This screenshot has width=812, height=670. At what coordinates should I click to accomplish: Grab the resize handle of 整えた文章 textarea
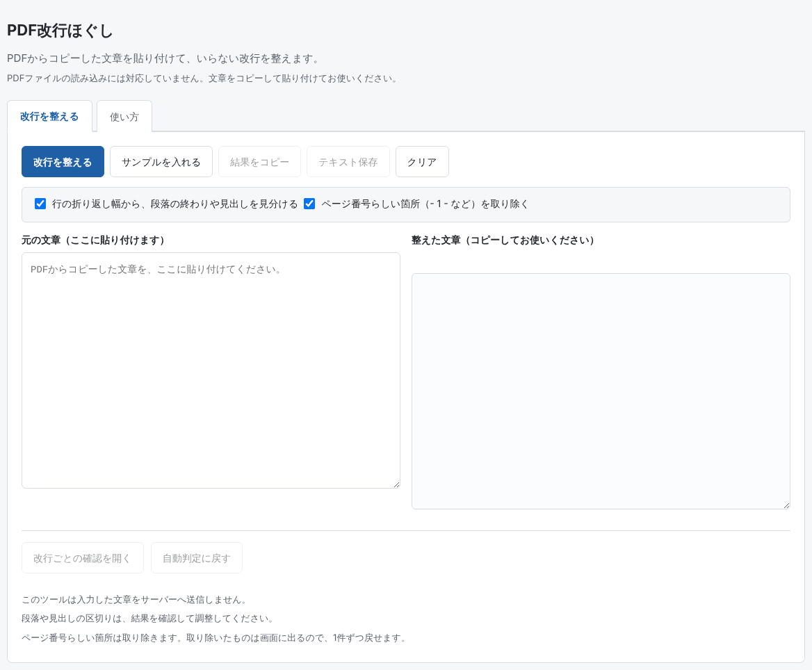click(x=787, y=505)
